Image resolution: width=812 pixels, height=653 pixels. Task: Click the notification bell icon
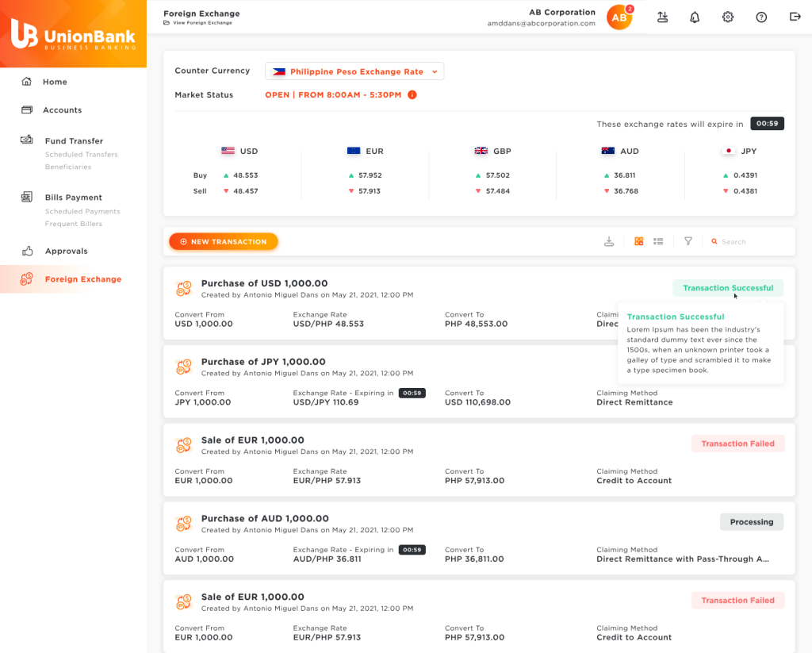[x=695, y=17]
